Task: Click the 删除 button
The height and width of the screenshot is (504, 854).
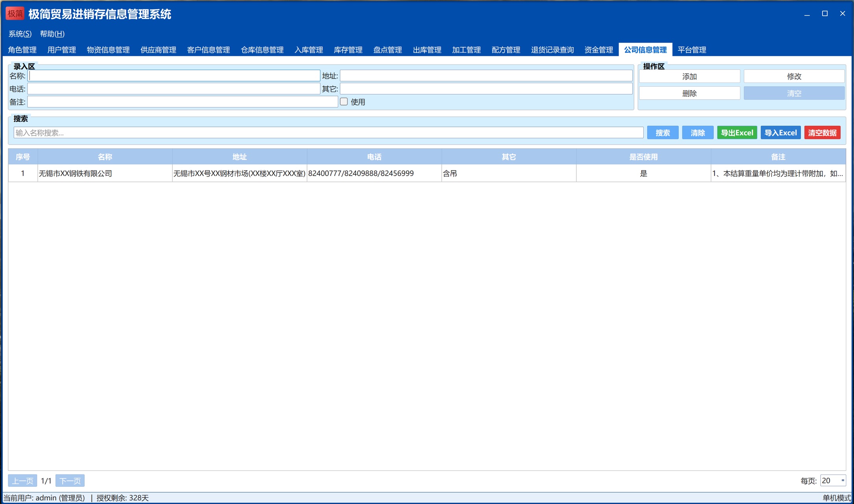Action: [689, 93]
